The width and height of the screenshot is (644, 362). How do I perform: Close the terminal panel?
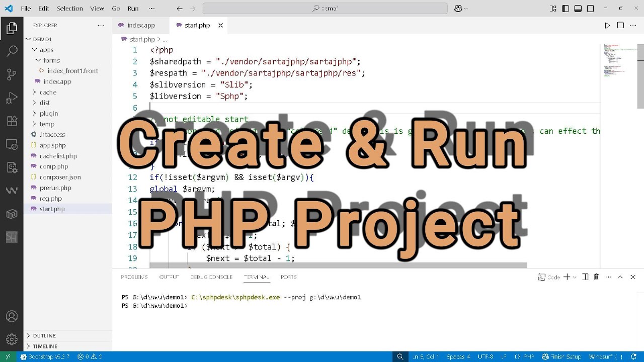click(x=633, y=277)
